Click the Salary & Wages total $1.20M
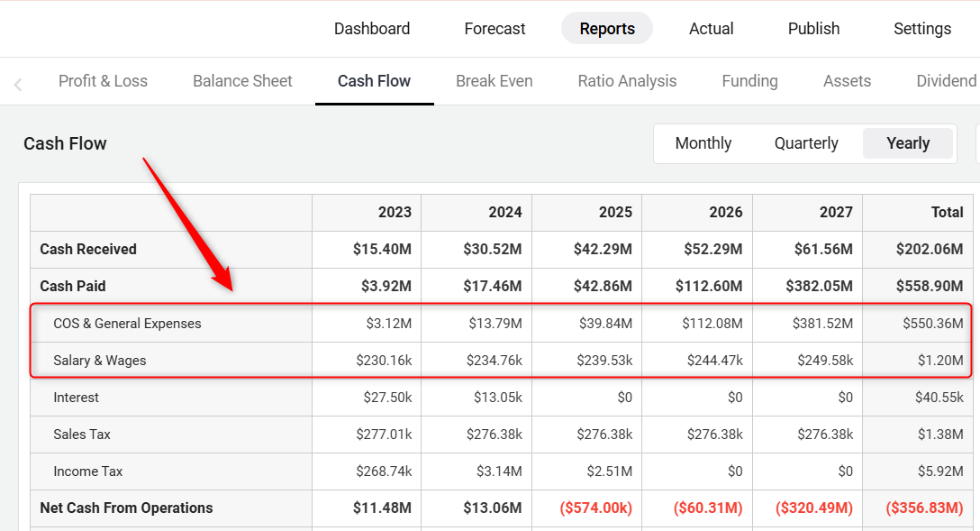 tap(940, 361)
